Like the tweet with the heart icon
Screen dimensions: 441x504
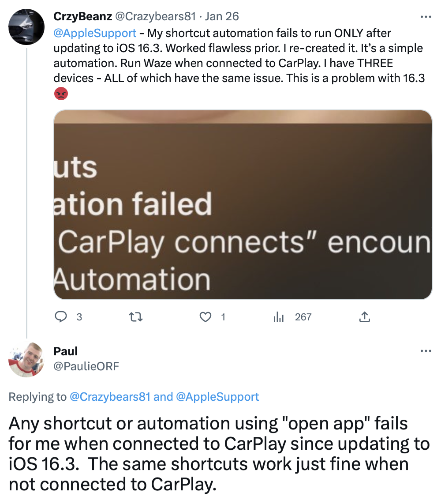point(206,317)
